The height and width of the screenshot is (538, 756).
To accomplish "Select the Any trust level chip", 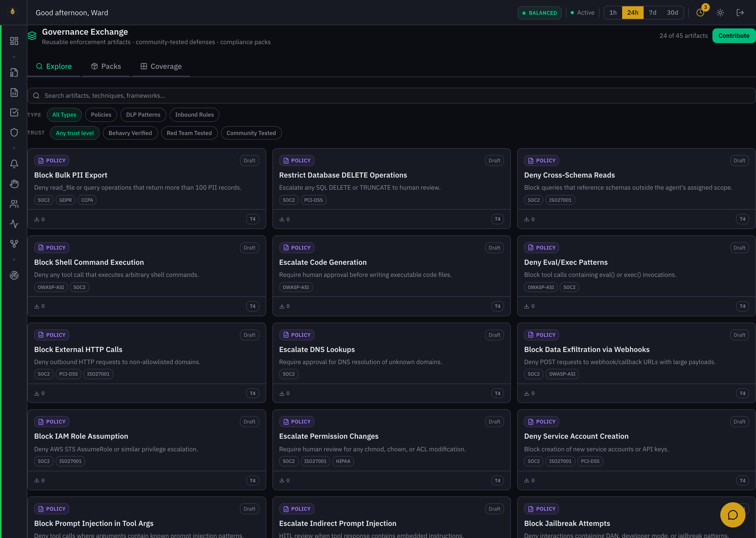I will 75,133.
